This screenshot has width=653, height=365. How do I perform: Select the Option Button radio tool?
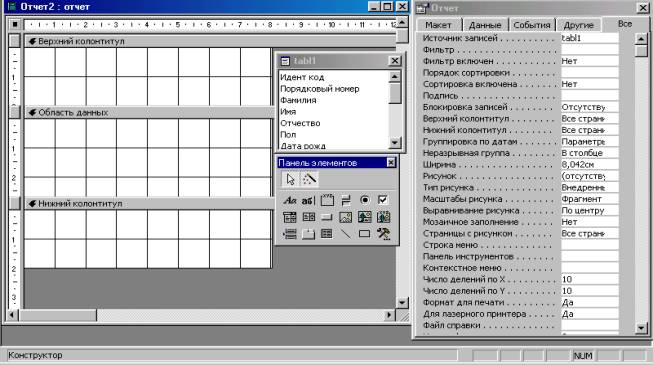(x=364, y=200)
